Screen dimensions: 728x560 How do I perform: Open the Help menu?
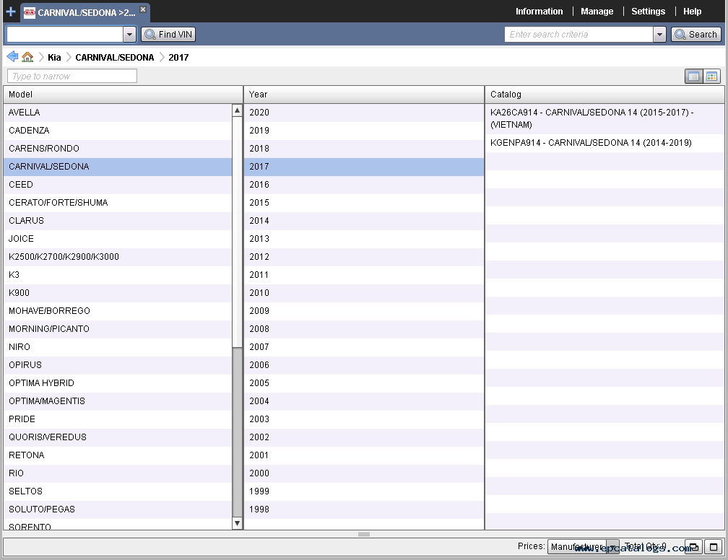pyautogui.click(x=692, y=12)
